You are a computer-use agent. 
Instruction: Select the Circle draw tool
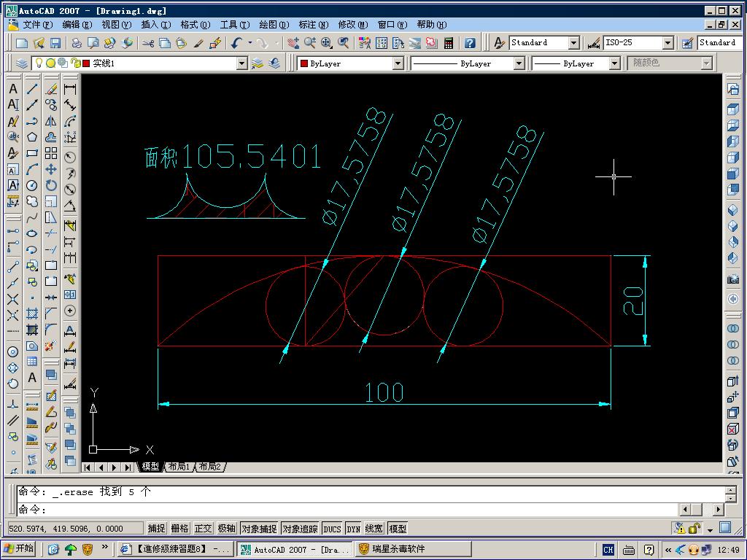pyautogui.click(x=32, y=186)
